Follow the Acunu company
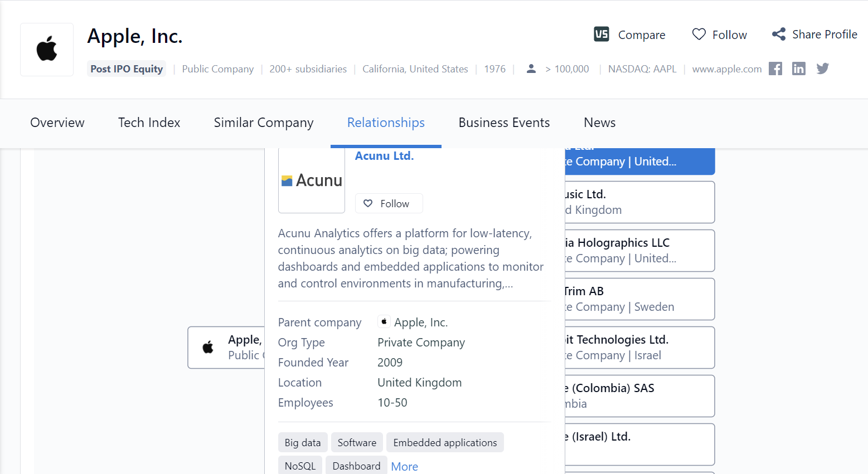868x474 pixels. pyautogui.click(x=389, y=203)
